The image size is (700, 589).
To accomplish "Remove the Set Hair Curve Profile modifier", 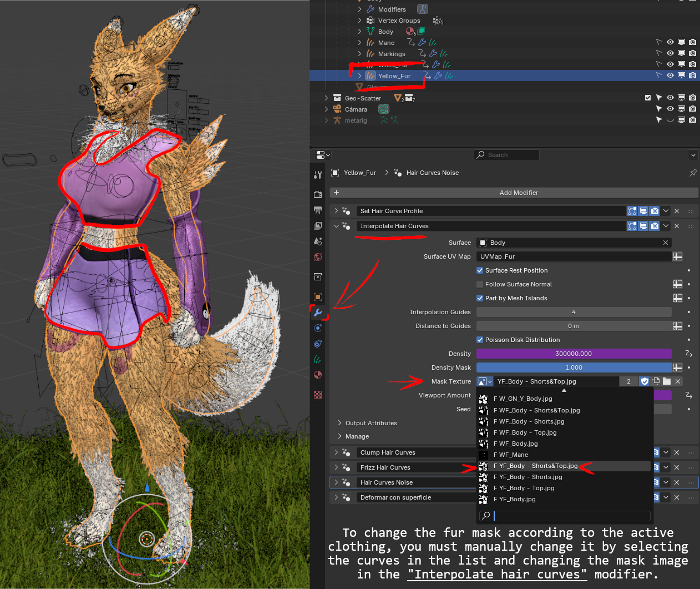I will point(677,211).
